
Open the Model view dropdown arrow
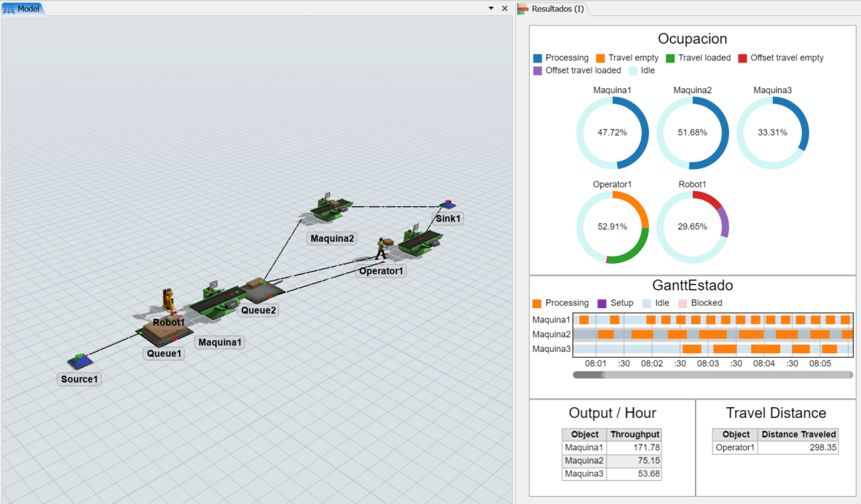click(x=491, y=9)
